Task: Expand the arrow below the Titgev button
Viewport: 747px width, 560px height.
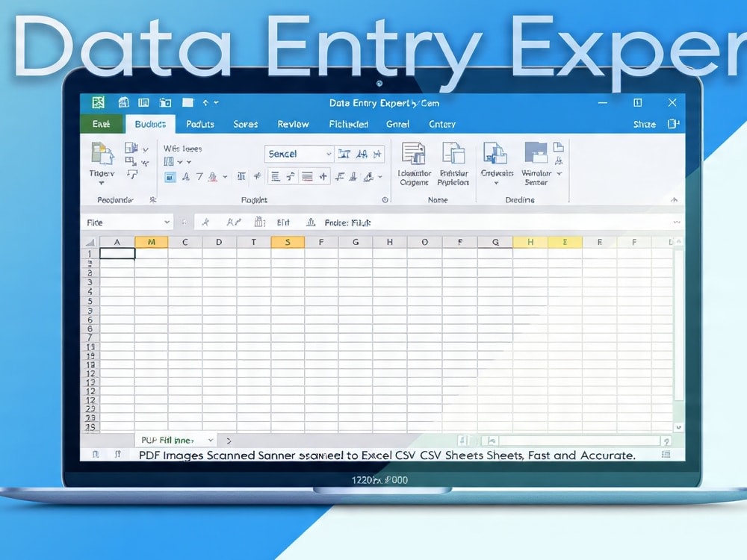Action: click(102, 183)
